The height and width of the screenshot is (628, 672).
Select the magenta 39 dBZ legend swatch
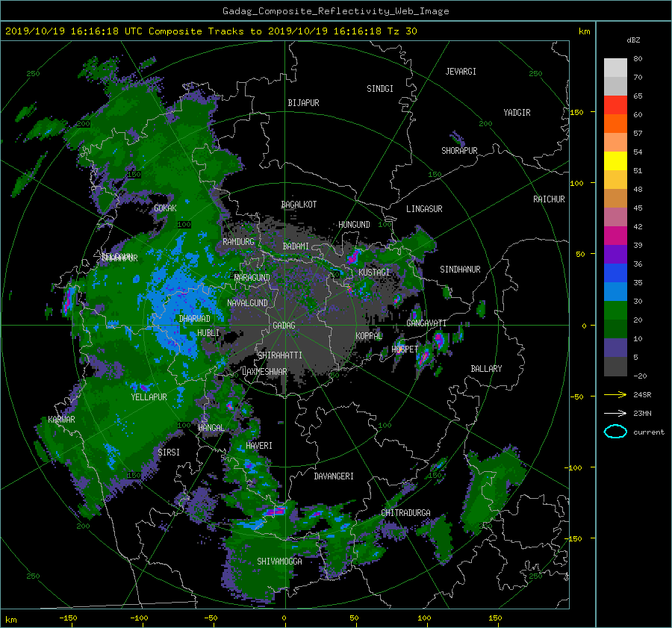(x=615, y=236)
